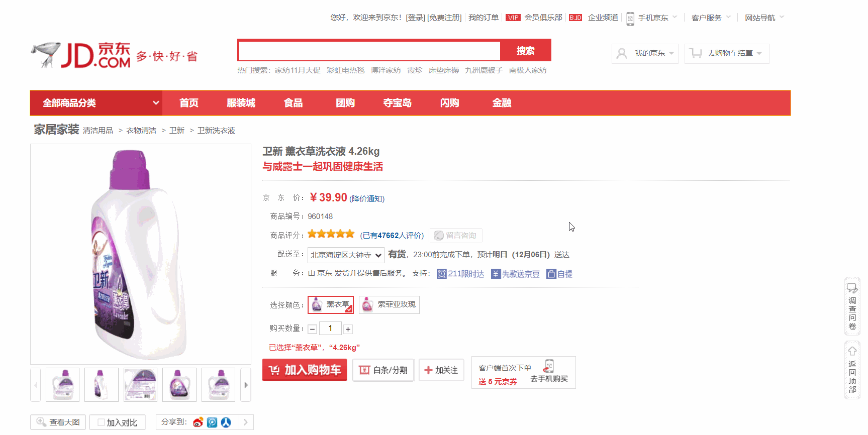Click the JD.com logo
Screen dimensions: 868x435
[81, 55]
